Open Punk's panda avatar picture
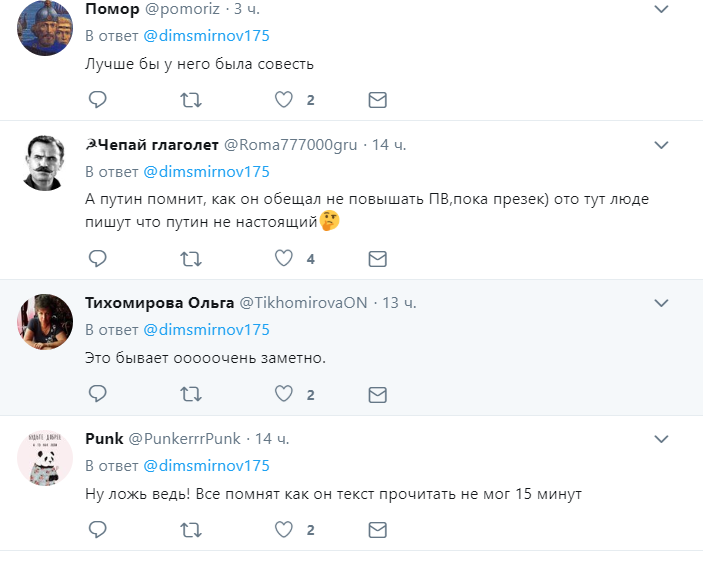The width and height of the screenshot is (703, 561). pos(44,458)
